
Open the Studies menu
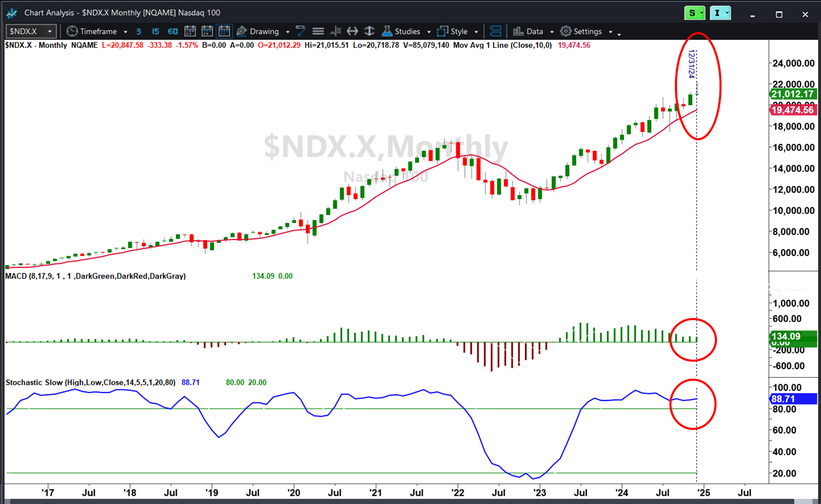point(406,31)
